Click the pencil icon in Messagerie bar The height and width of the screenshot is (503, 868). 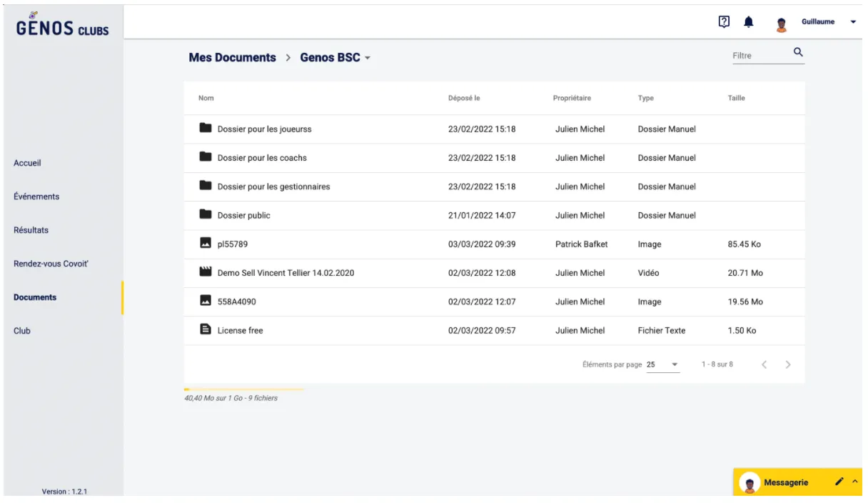[x=839, y=482]
